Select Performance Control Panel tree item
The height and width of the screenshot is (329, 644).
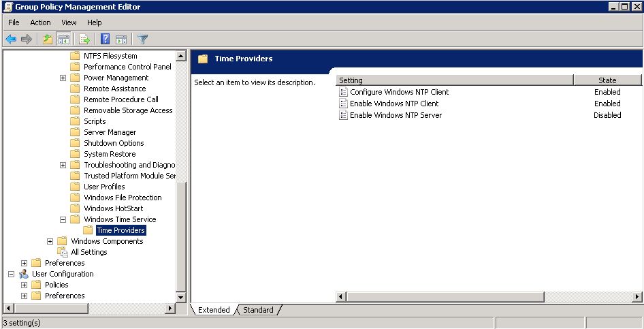[128, 67]
